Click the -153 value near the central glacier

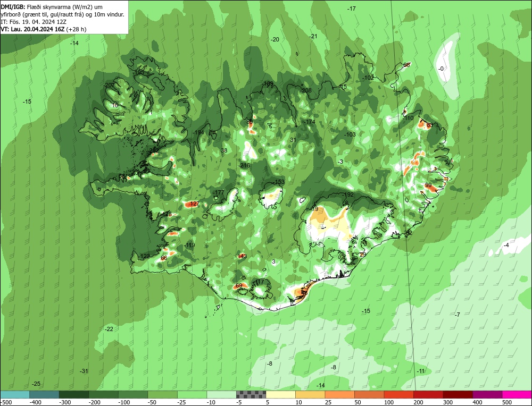(279, 182)
